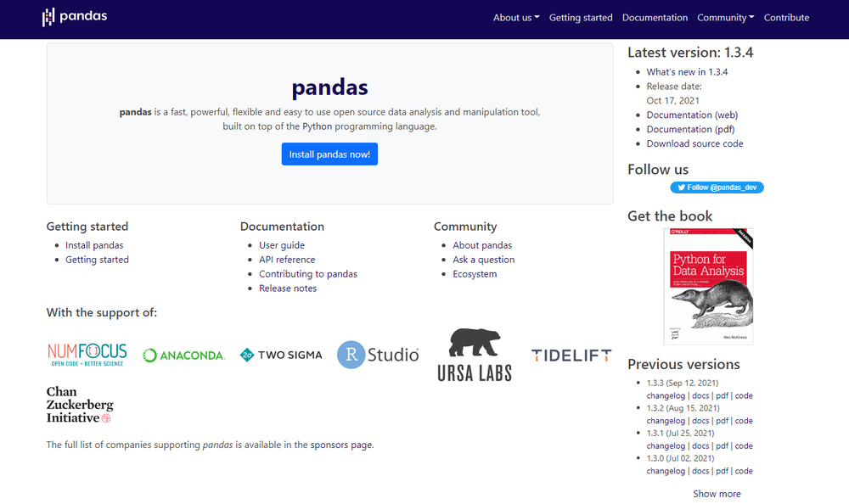
Task: Open code for version 1.3.2
Action: click(x=744, y=421)
